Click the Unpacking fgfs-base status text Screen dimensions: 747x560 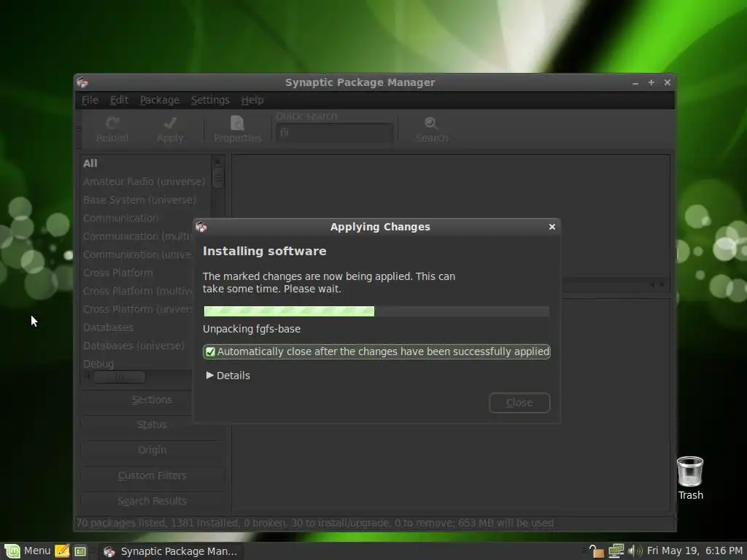(252, 329)
